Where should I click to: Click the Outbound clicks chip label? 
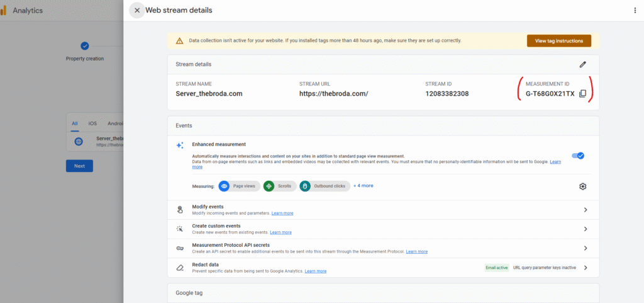click(x=330, y=186)
